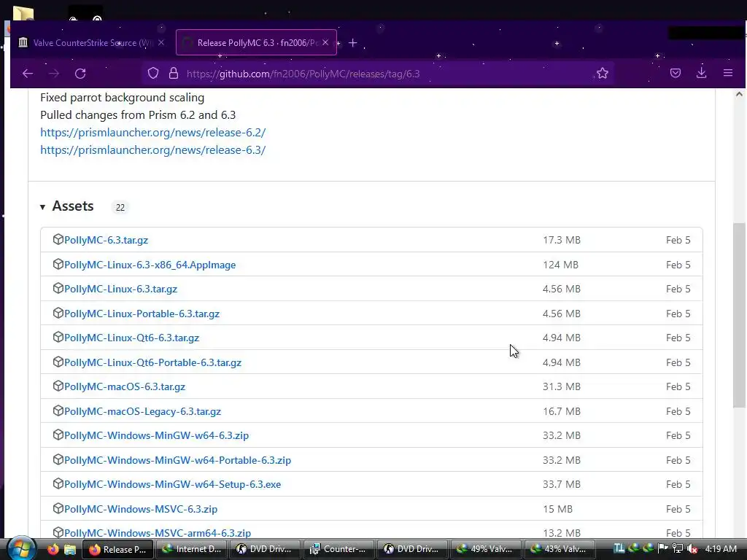Download PollyMC-macOS-6.3.tar.gz
The height and width of the screenshot is (560, 747).
(x=125, y=386)
